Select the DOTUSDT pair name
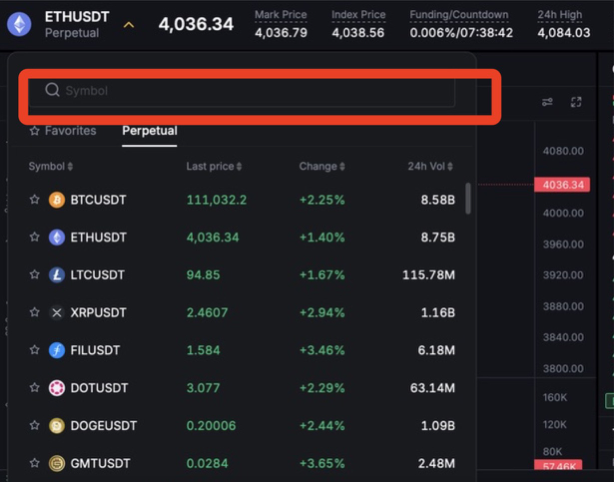 point(99,388)
